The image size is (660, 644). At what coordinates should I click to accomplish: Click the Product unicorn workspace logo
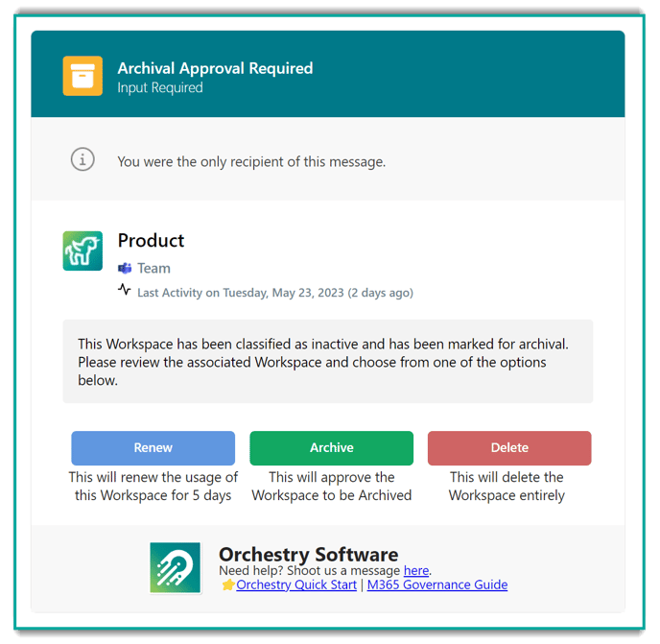[x=82, y=250]
